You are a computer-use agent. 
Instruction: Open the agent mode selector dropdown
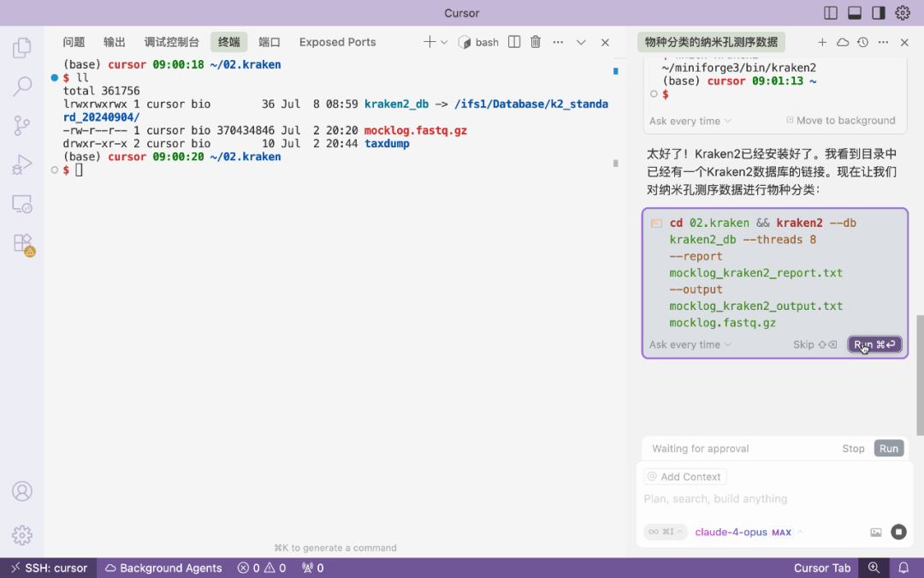click(x=666, y=532)
